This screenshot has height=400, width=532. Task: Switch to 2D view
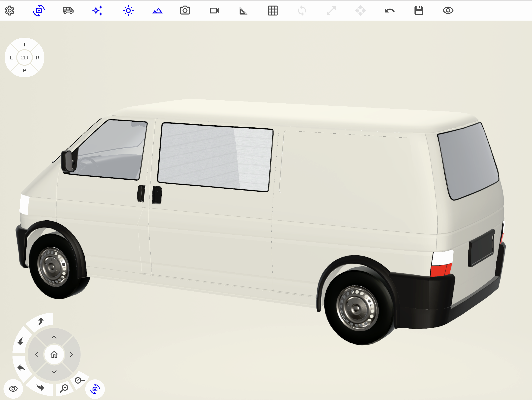[24, 57]
